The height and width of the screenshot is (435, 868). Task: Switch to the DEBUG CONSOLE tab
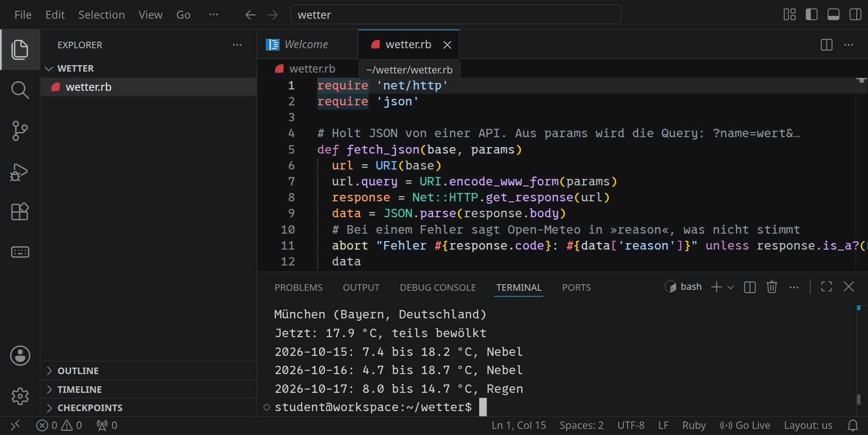[x=438, y=288]
